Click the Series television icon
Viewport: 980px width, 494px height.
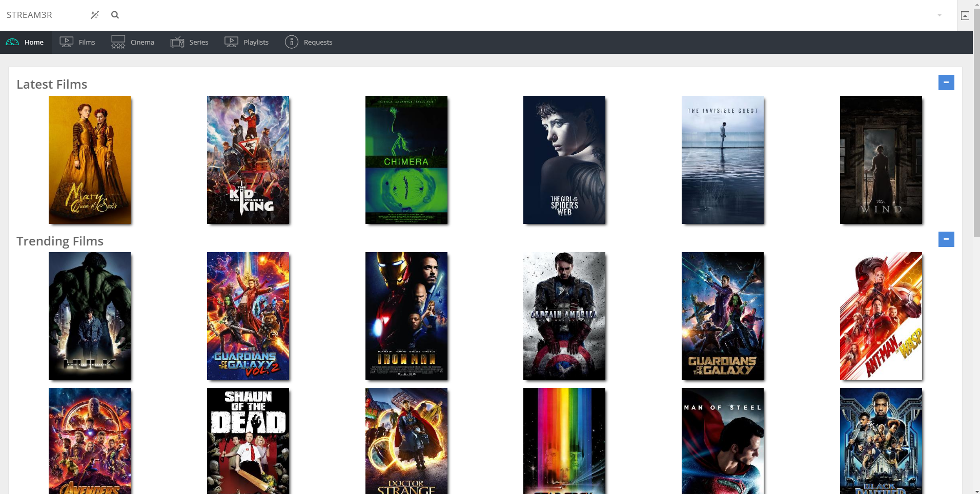[x=177, y=42]
